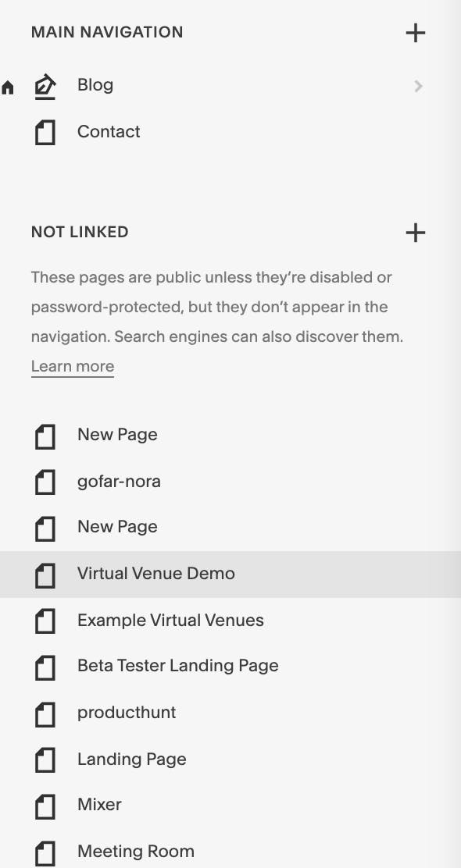Add a page to Not Linked section

click(x=415, y=233)
